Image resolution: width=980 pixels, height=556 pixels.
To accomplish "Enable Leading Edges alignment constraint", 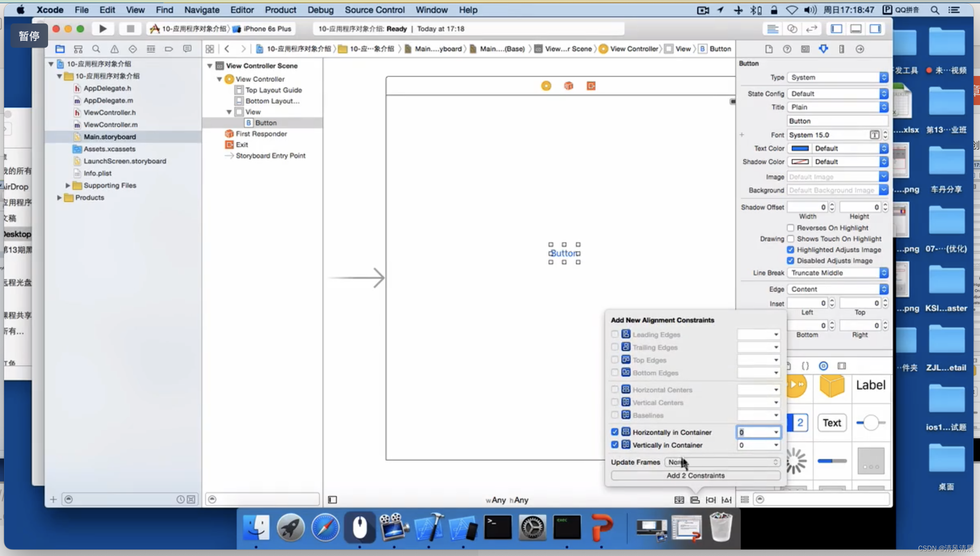I will pyautogui.click(x=614, y=335).
